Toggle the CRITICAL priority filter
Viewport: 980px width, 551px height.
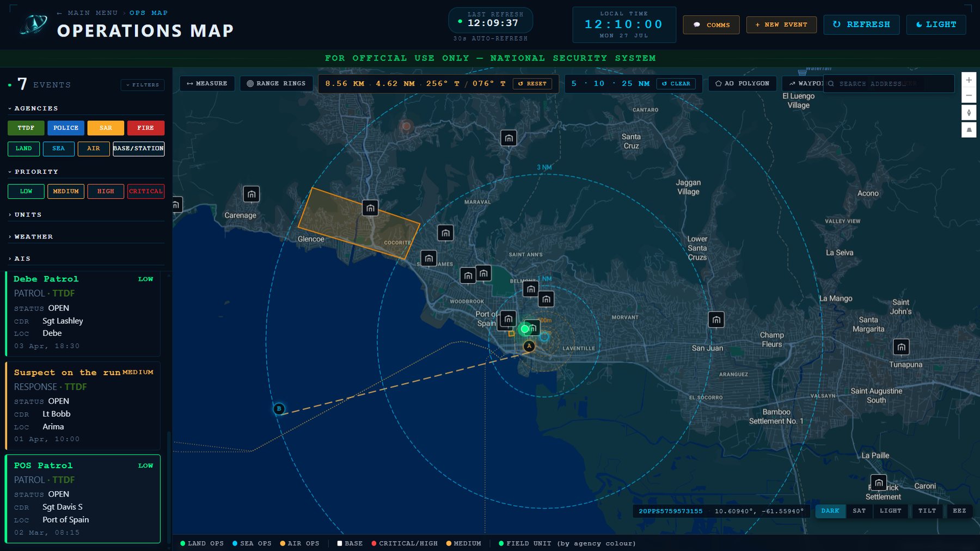tap(145, 191)
